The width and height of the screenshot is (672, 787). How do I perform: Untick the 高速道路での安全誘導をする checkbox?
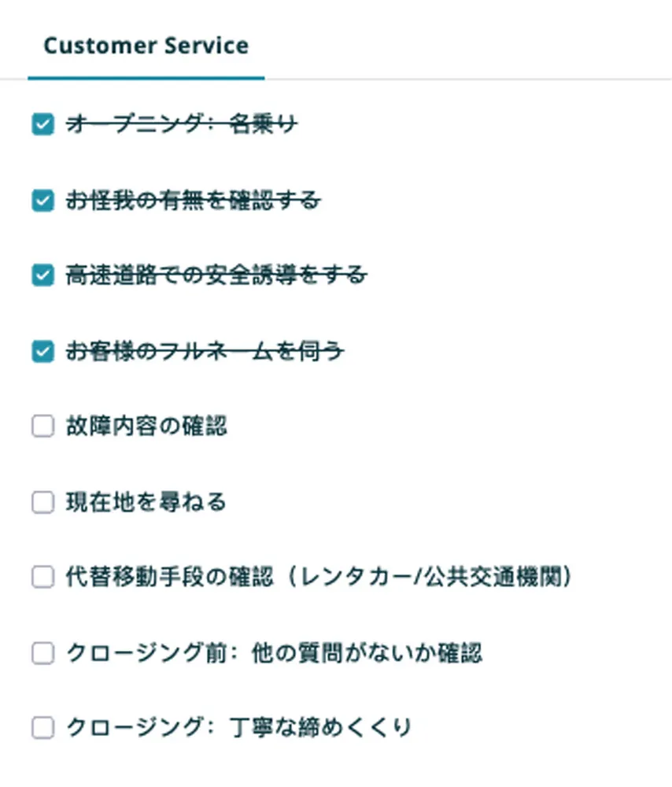point(42,275)
